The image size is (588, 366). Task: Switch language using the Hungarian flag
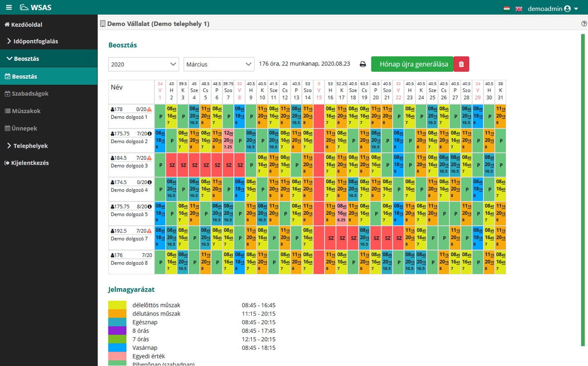point(507,9)
